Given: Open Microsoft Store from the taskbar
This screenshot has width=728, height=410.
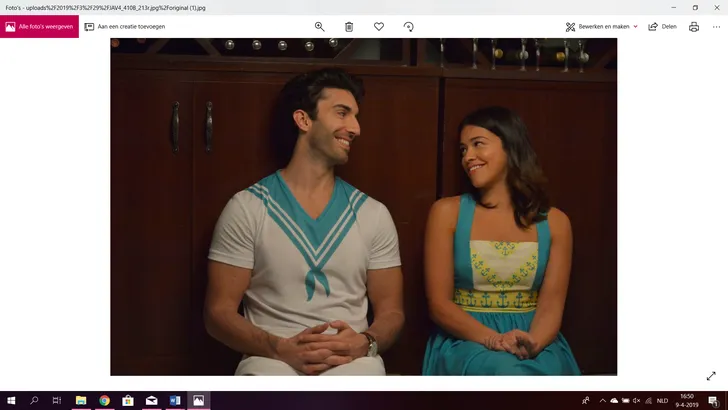Looking at the screenshot, I should point(128,400).
